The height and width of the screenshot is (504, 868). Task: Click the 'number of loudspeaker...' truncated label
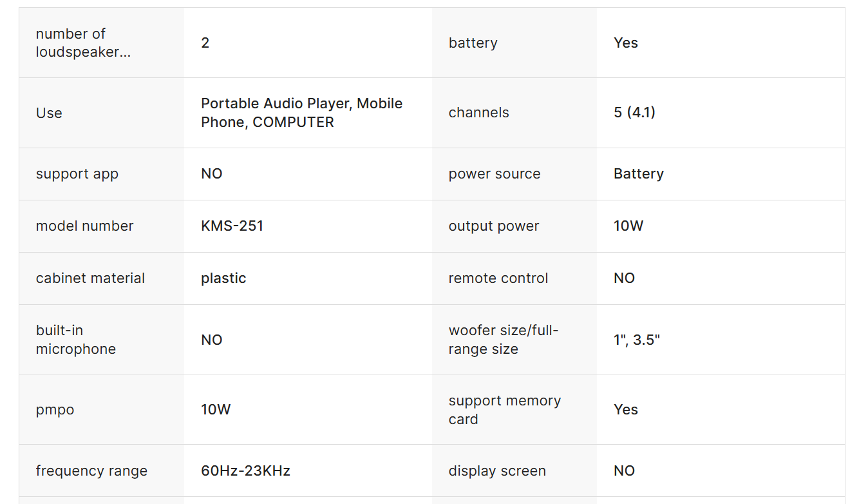(x=83, y=43)
